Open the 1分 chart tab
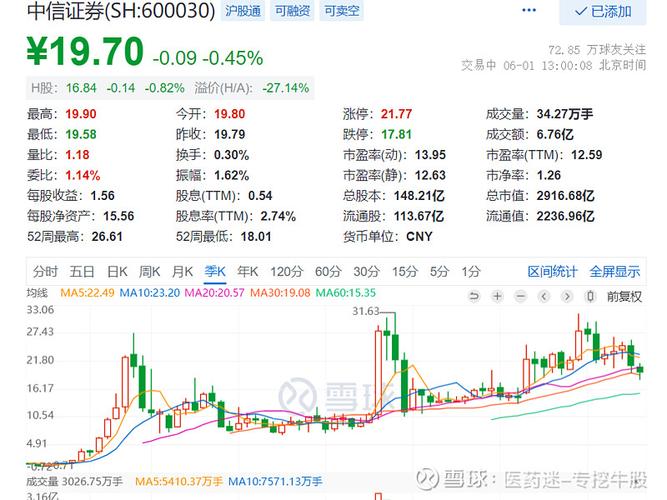This screenshot has height=500, width=667. point(471,271)
